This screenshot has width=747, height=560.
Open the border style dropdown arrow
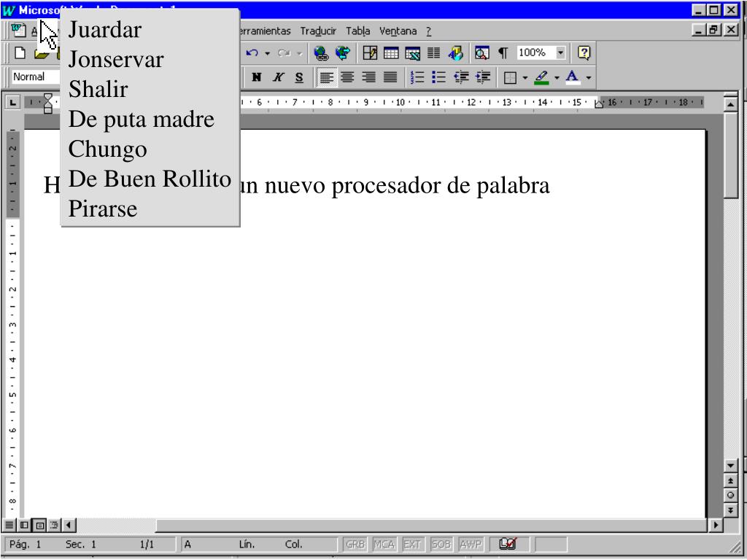[525, 77]
